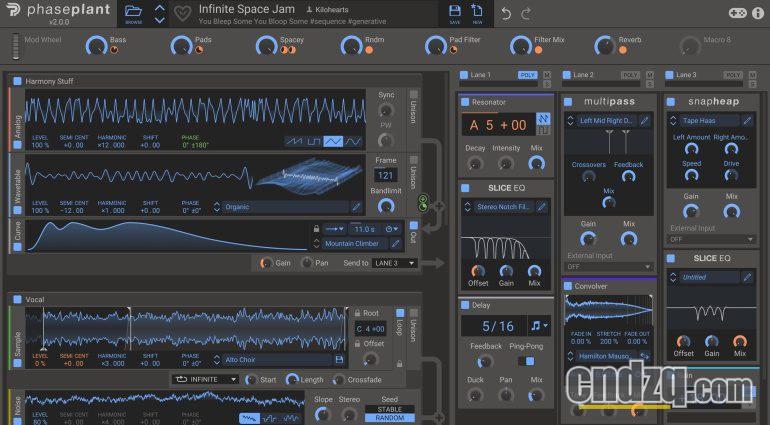Toggle the Curve generator enable
770x425 pixels.
(x=18, y=247)
